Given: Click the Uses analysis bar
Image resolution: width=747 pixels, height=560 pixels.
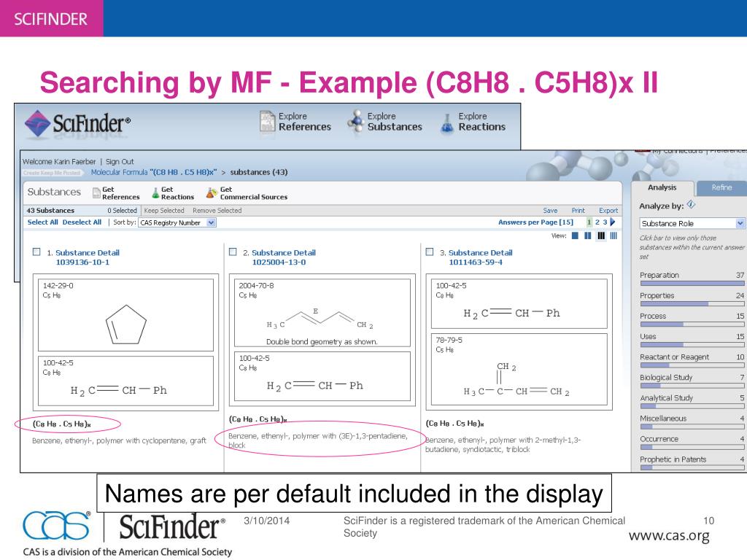Looking at the screenshot, I should pyautogui.click(x=692, y=345).
